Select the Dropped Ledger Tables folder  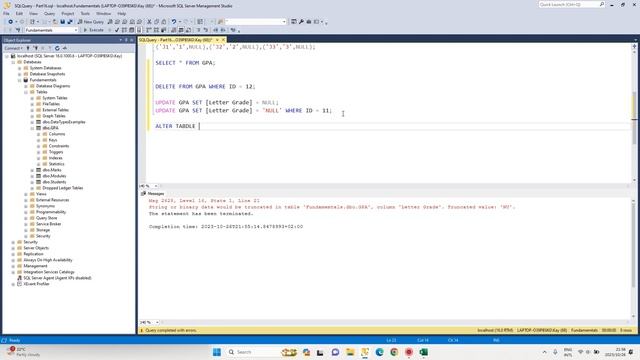click(63, 188)
